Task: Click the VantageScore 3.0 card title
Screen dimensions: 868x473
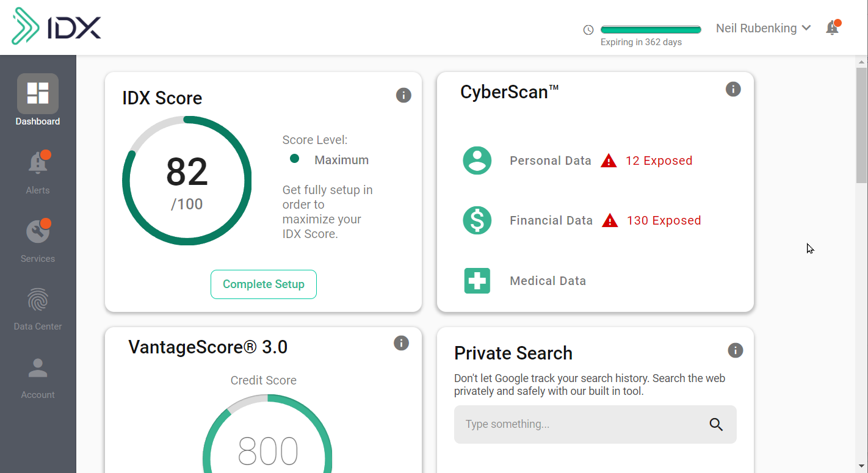Action: coord(208,347)
